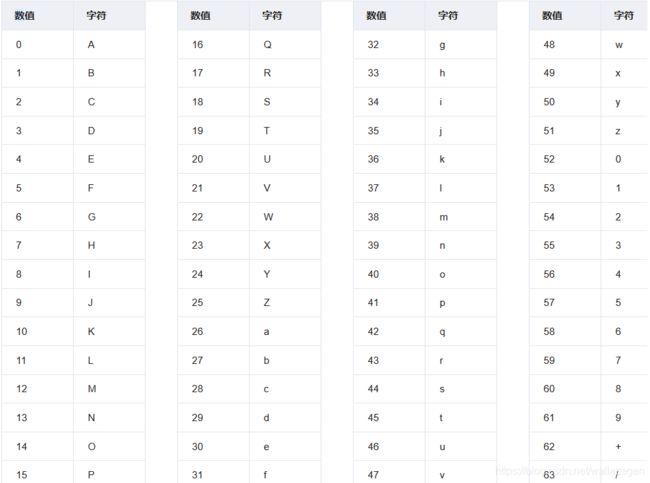Select the cell with character Z
The height and width of the screenshot is (483, 650).
point(285,303)
